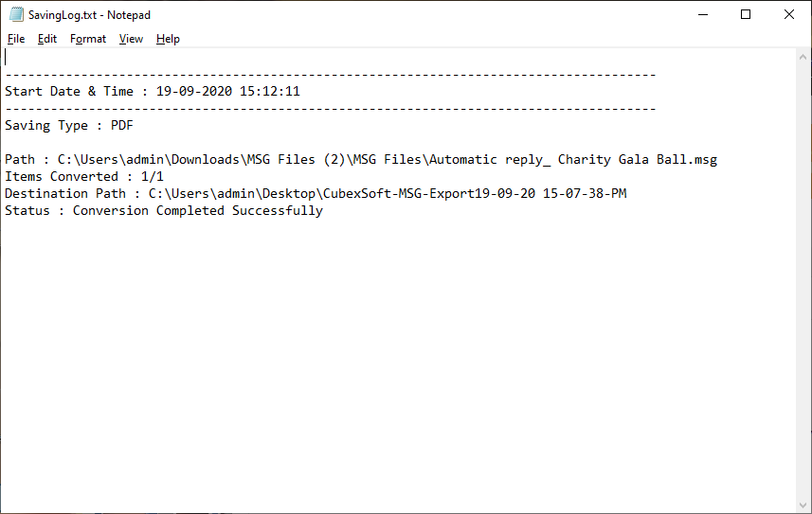This screenshot has height=514, width=812.
Task: Open the Help menu
Action: coord(168,39)
